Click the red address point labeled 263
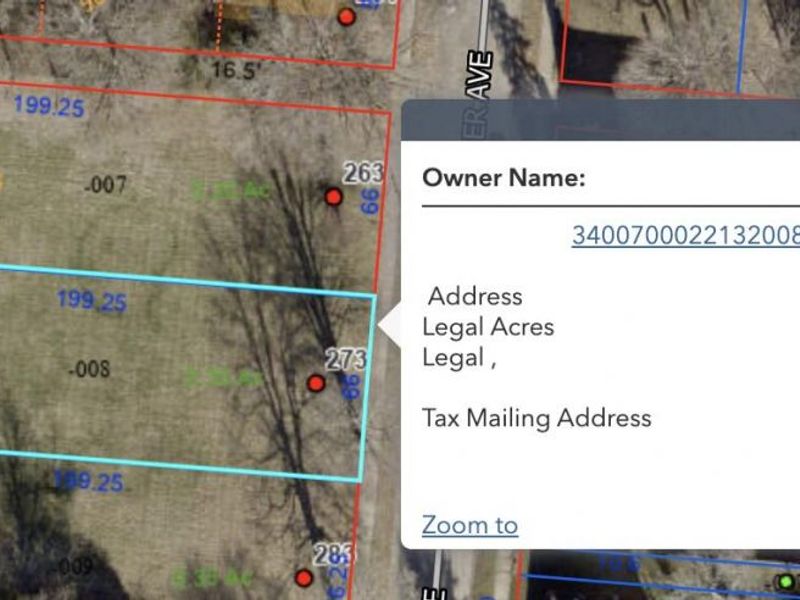 [x=333, y=197]
